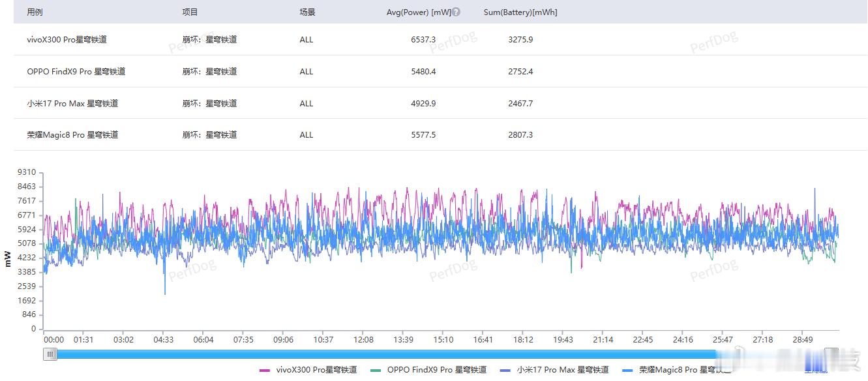Click the mW y-axis unit label
Viewport: 868px width, 381px height.
[8, 260]
